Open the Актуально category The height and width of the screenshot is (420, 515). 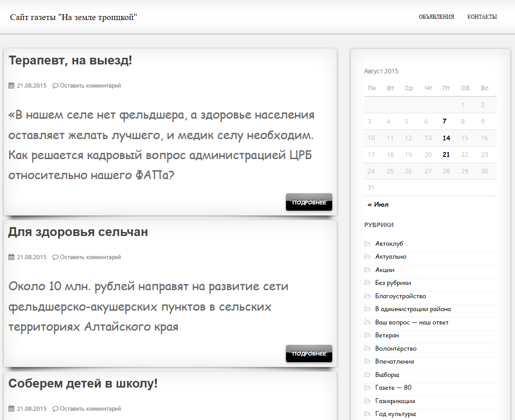click(x=390, y=256)
